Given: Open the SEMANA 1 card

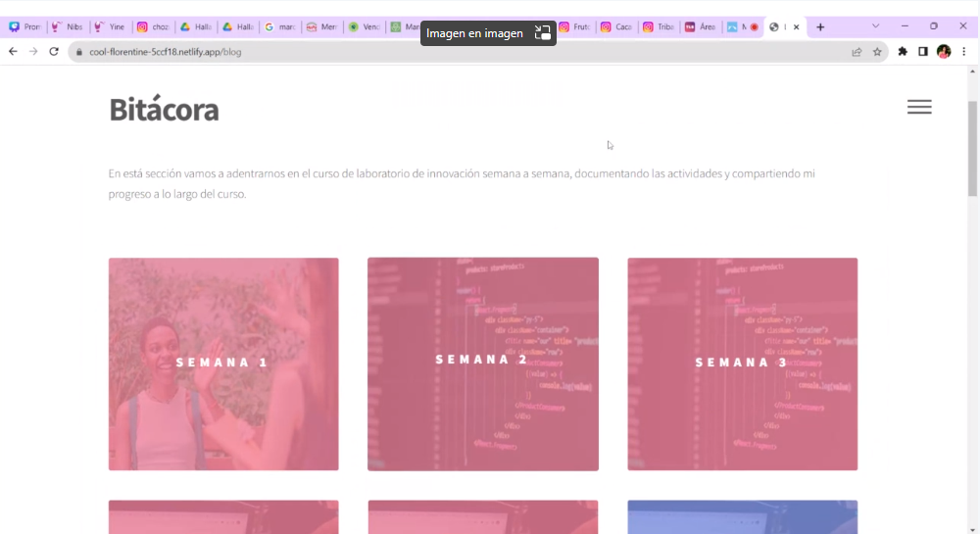Looking at the screenshot, I should (223, 364).
